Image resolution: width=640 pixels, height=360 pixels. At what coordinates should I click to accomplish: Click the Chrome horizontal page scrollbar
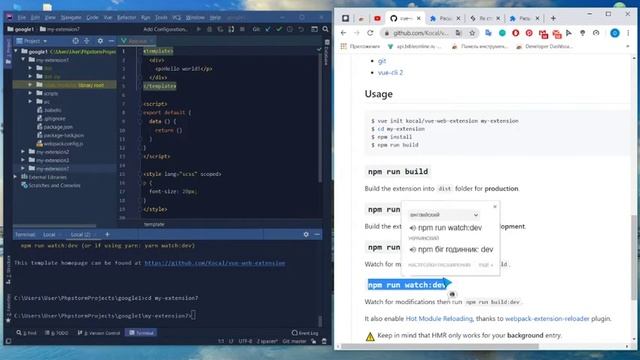click(440, 347)
